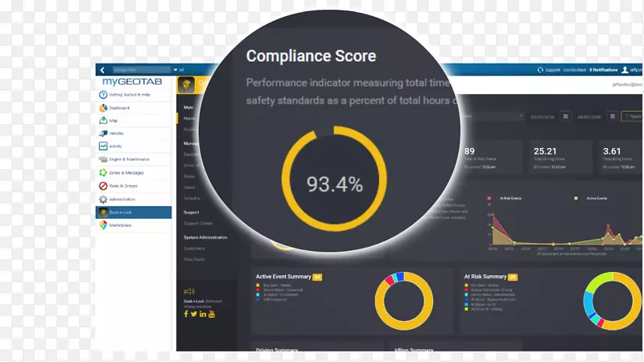
Task: Open Data feeds under System Administration
Action: (x=194, y=259)
